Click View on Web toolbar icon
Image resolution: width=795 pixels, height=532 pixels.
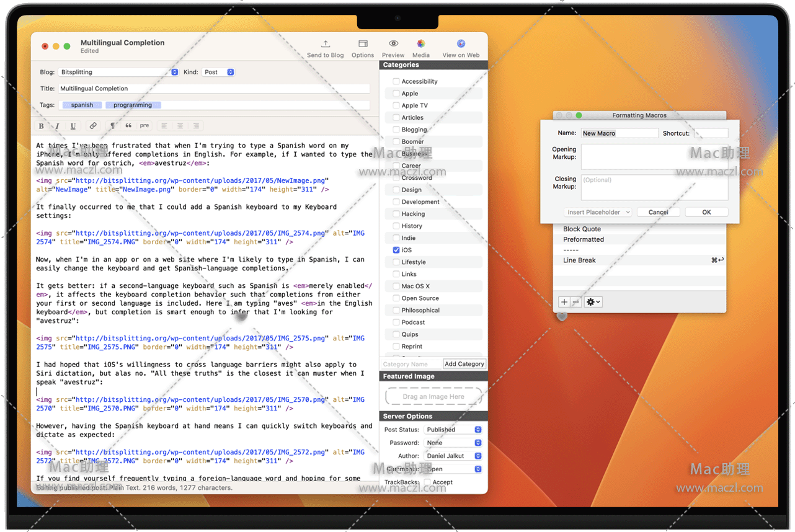pos(461,44)
